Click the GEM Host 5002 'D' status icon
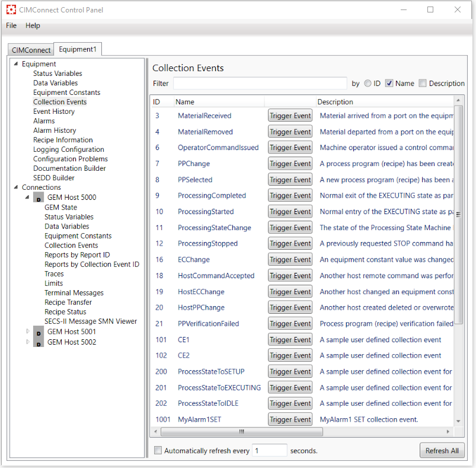Screen dimensions: 476x468 39,342
